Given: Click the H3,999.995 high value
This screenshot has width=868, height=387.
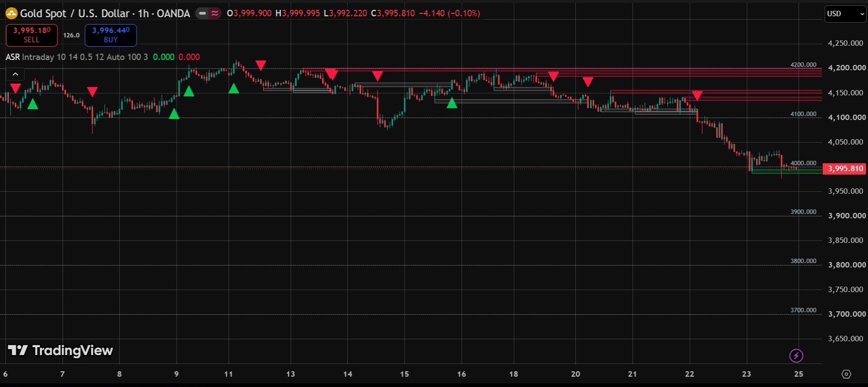Looking at the screenshot, I should tap(298, 13).
